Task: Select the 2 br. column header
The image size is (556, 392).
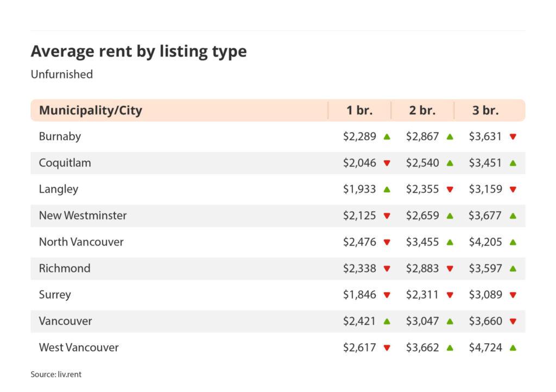Action: (422, 110)
